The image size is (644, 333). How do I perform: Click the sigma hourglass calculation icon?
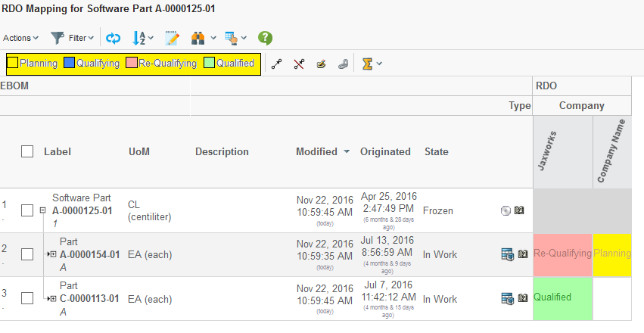(x=367, y=64)
